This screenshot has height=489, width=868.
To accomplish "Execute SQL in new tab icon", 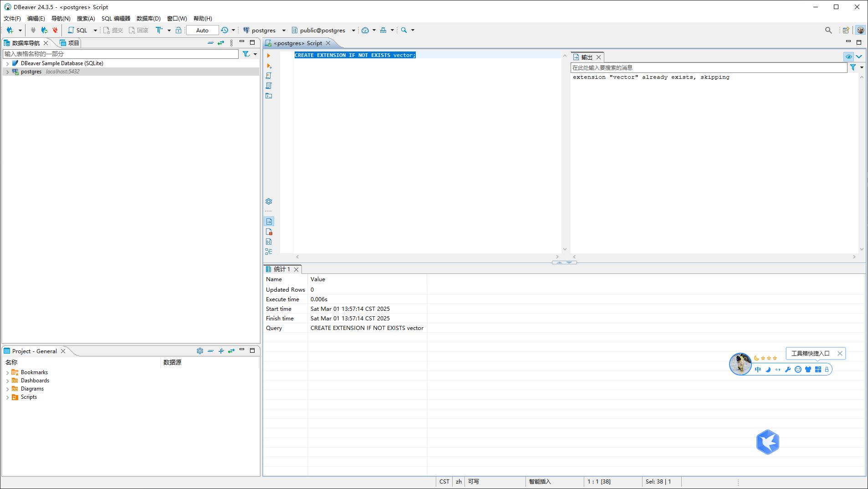I will [269, 66].
